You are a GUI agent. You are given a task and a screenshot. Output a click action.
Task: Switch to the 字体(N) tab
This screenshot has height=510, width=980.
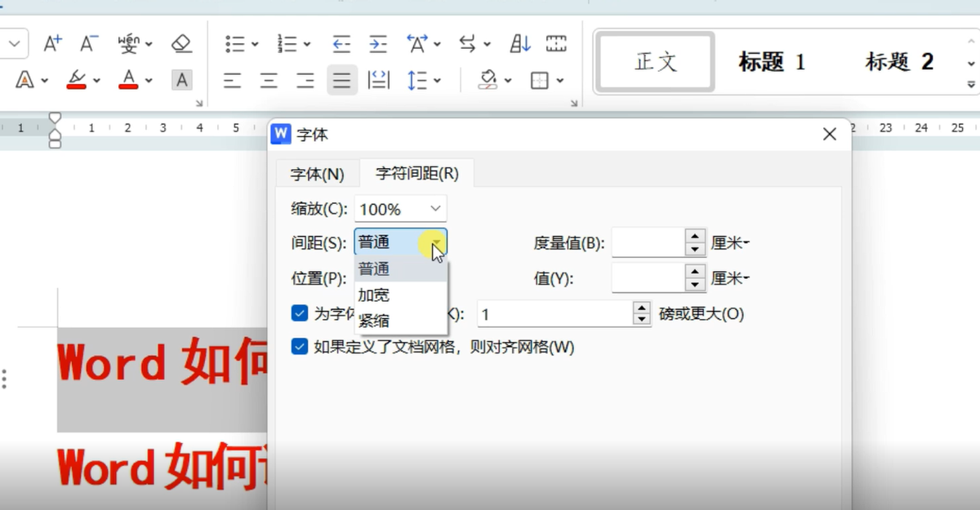click(318, 174)
